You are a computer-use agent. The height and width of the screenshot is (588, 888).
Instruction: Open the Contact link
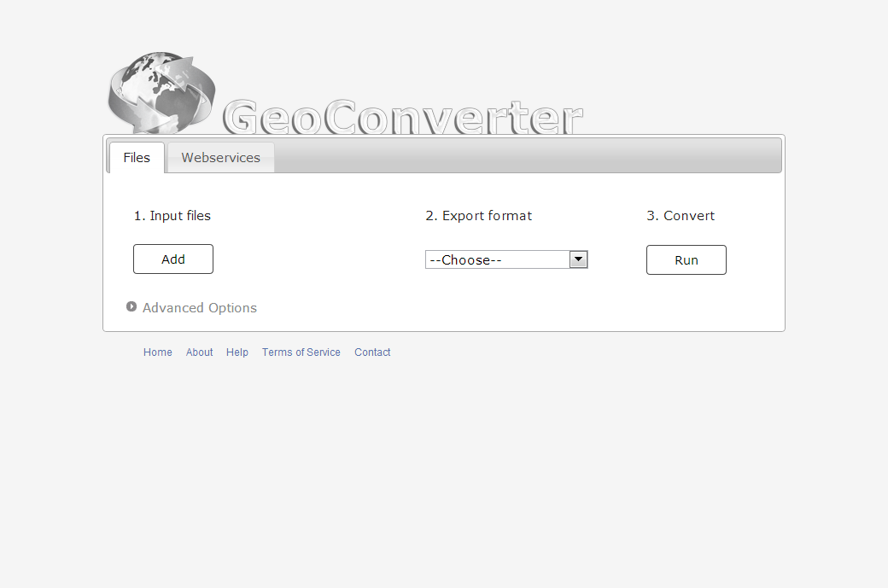(x=372, y=352)
